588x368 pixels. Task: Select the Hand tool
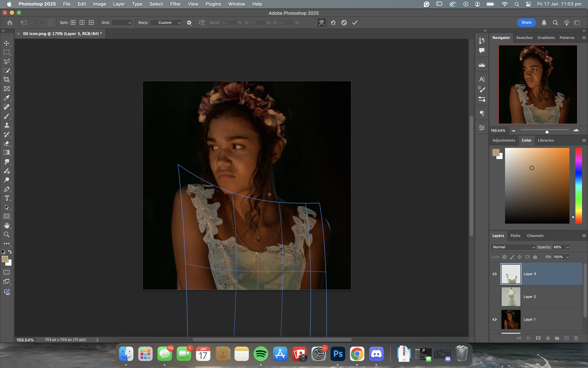pyautogui.click(x=6, y=225)
